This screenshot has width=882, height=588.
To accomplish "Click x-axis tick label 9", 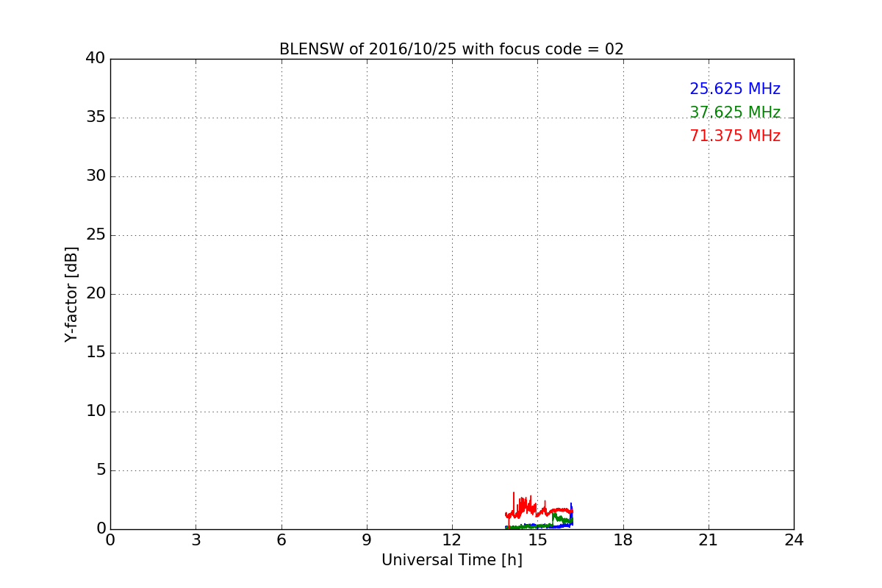I will [x=367, y=540].
